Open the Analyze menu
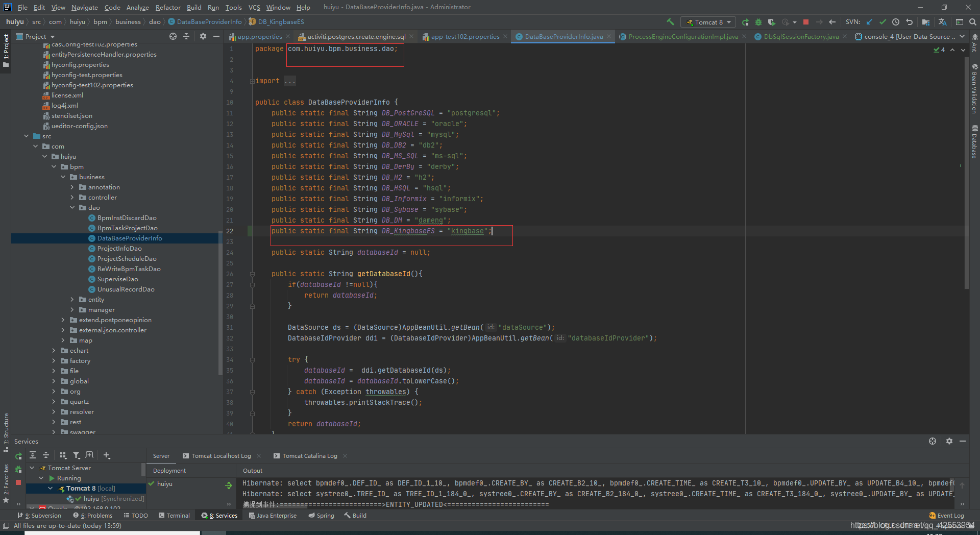The width and height of the screenshot is (980, 535). 137,7
